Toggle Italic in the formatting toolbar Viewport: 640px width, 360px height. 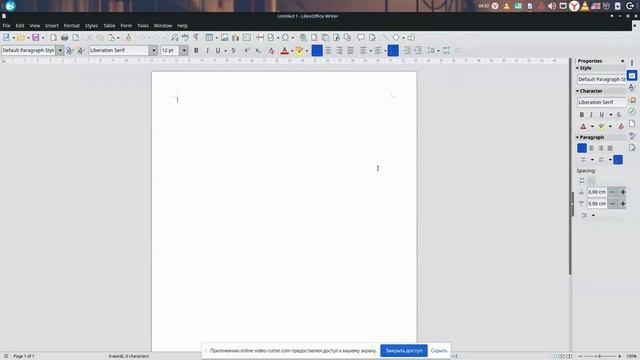207,51
